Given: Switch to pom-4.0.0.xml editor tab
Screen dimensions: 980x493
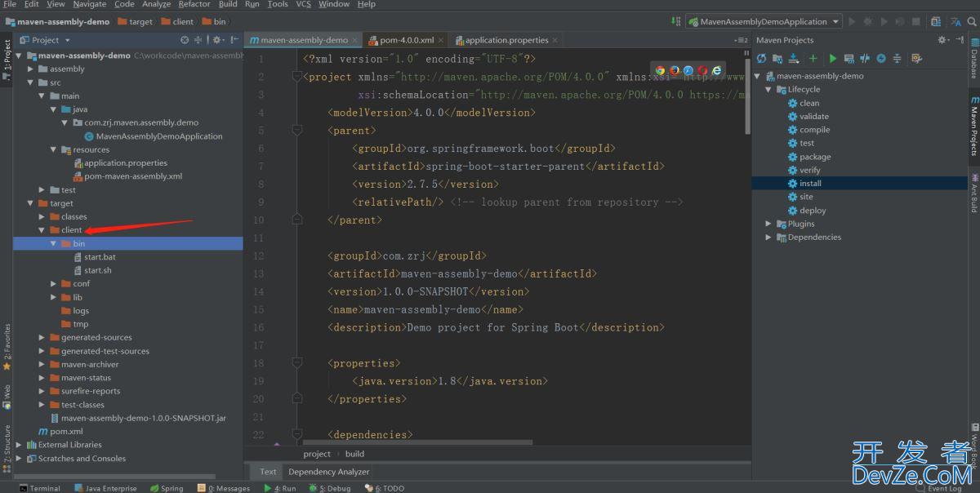Looking at the screenshot, I should point(406,40).
